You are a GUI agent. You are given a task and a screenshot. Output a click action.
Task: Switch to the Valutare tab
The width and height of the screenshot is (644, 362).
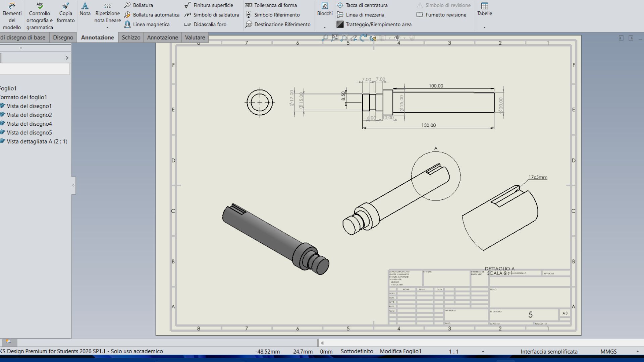pos(195,38)
